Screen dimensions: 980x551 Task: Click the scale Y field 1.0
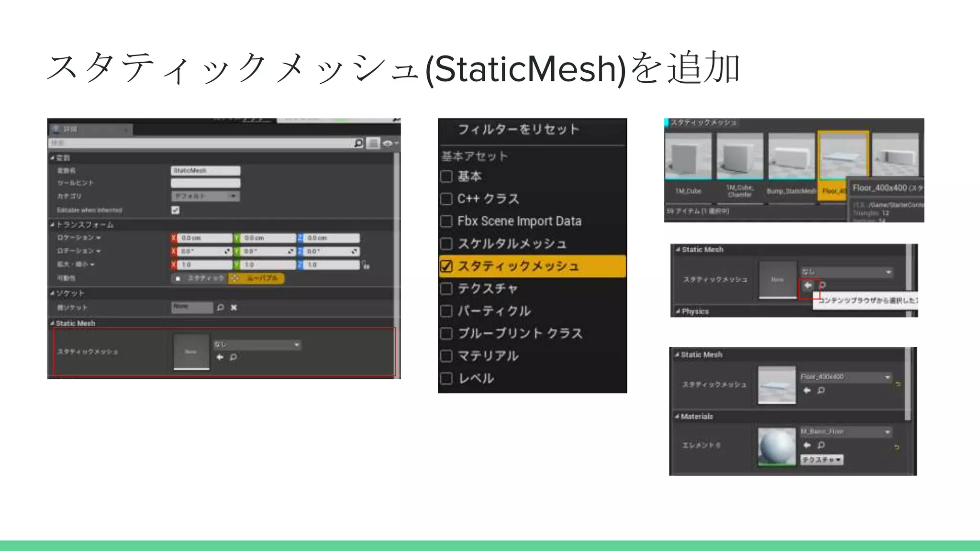pos(268,265)
